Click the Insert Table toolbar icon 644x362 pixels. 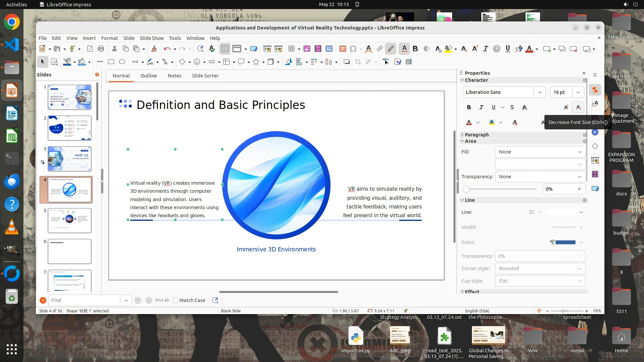pyautogui.click(x=291, y=49)
